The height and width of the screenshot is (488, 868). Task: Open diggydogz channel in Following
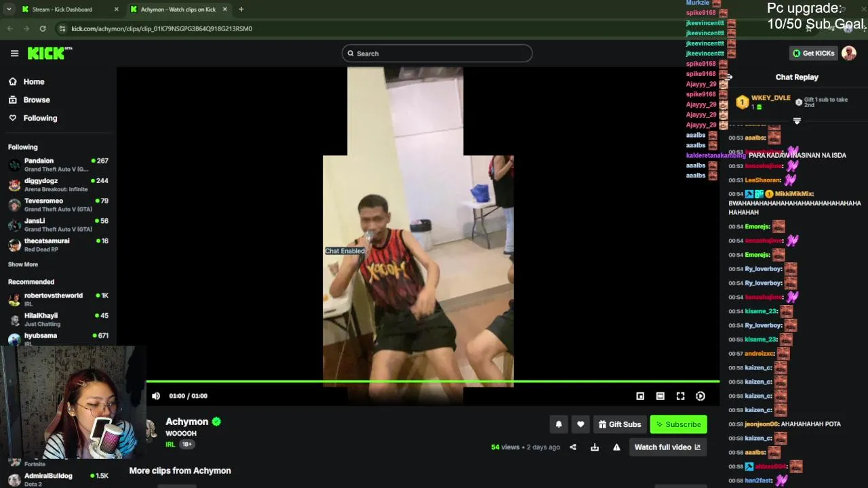point(58,185)
